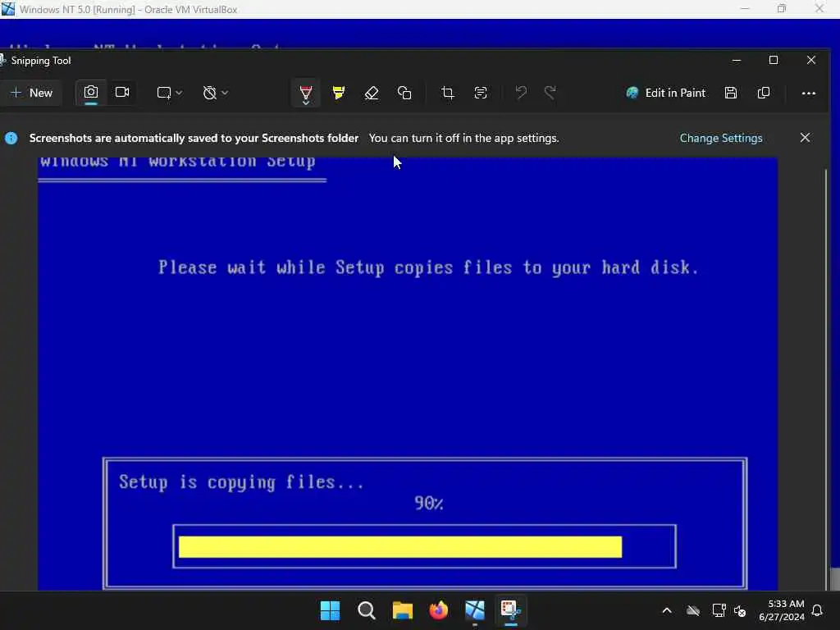Screen dimensions: 840x630
Task: Click the captured setup screenshot image
Action: tap(407, 373)
